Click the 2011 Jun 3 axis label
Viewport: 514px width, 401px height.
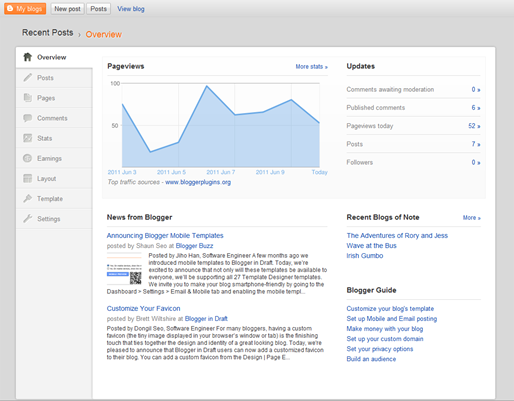pyautogui.click(x=122, y=172)
